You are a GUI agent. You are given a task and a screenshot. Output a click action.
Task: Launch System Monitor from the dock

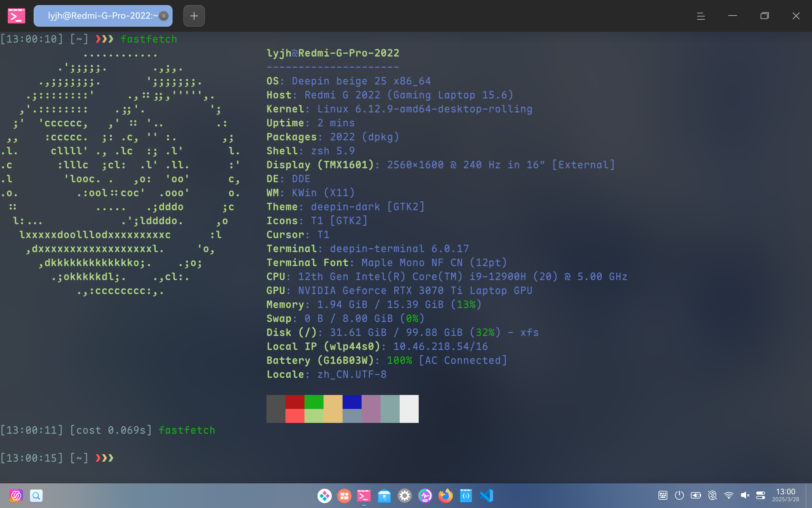425,496
